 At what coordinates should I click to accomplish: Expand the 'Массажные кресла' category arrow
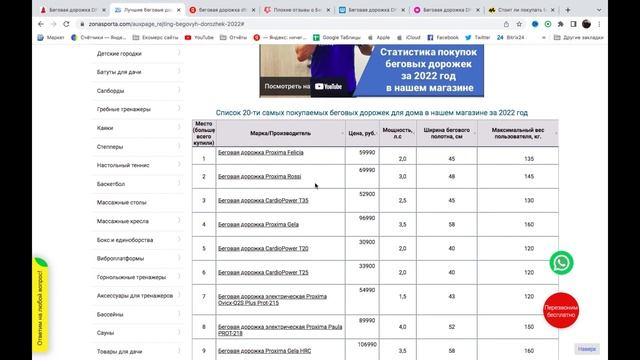tap(179, 220)
